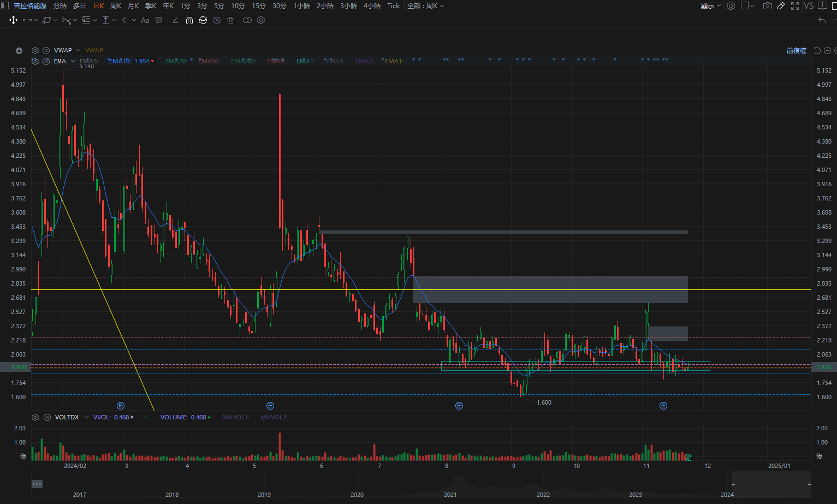Open VOLTDX indicator settings gear
This screenshot has width=837, height=504.
pyautogui.click(x=35, y=417)
